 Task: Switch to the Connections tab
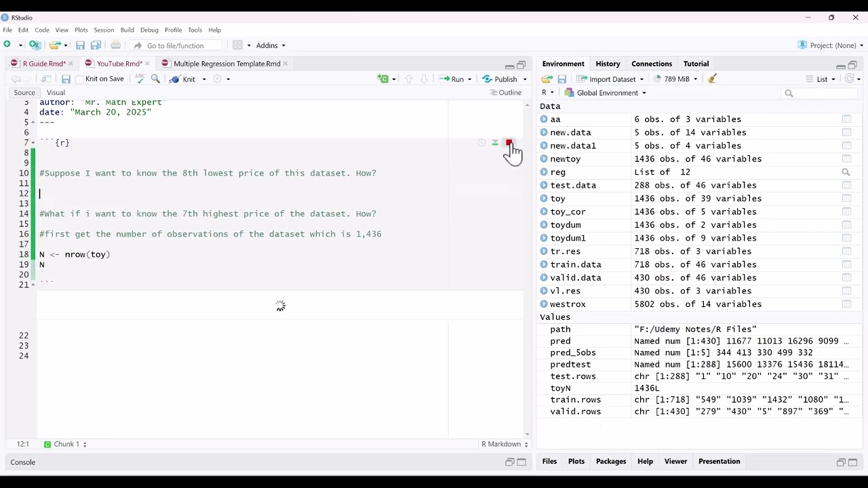pyautogui.click(x=652, y=64)
